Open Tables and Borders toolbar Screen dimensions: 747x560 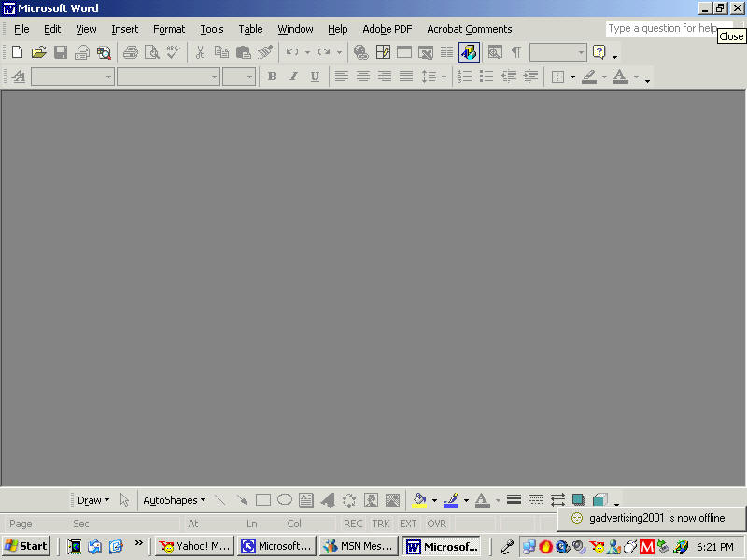[x=383, y=52]
